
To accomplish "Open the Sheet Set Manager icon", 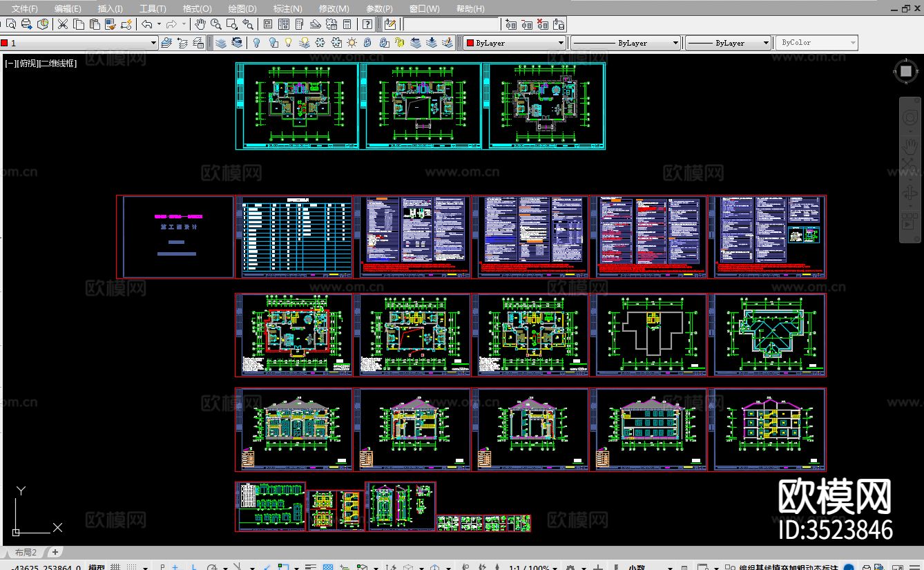I will pyautogui.click(x=316, y=24).
